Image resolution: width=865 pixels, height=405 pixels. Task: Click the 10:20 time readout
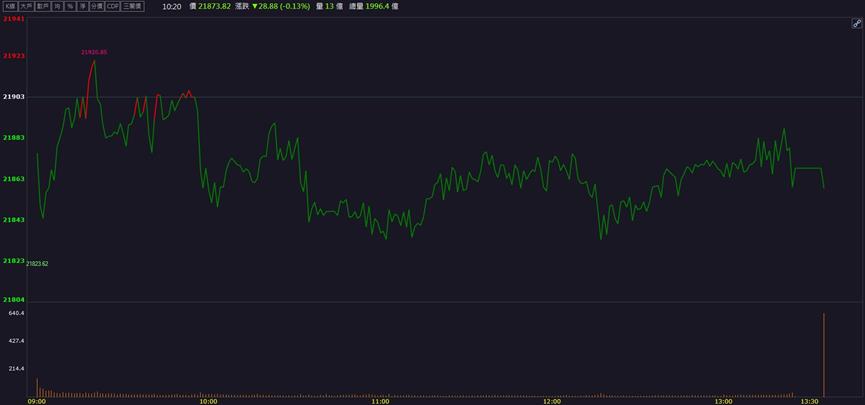173,7
